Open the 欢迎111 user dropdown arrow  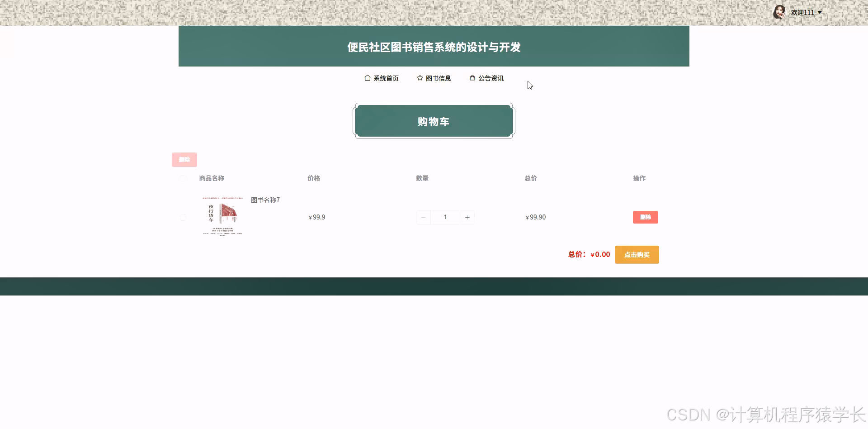tap(820, 13)
